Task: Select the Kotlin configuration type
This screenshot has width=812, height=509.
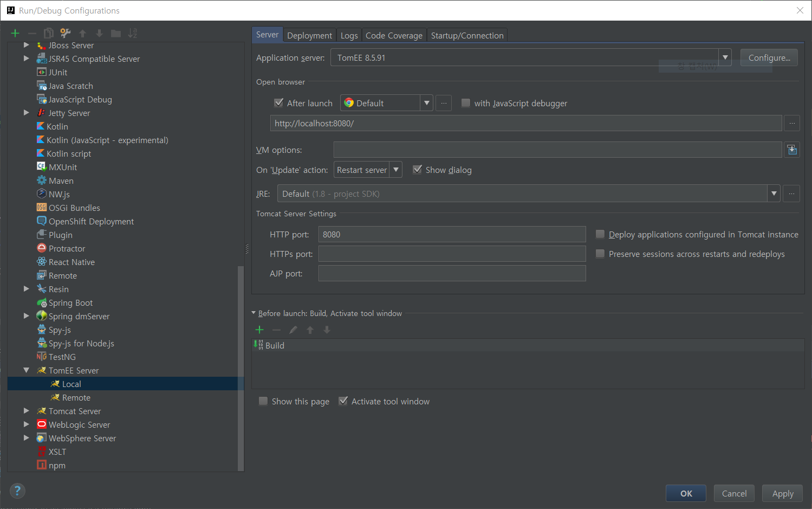Action: click(x=57, y=126)
